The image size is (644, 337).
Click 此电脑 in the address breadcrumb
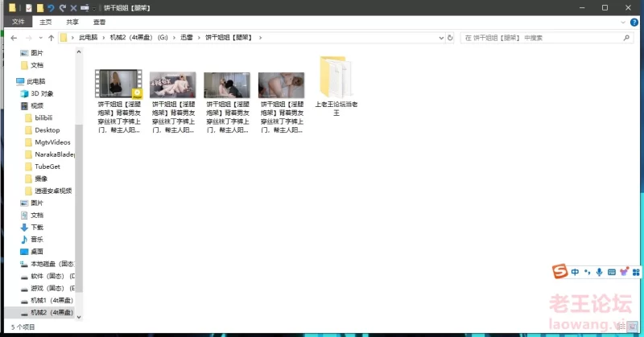click(89, 37)
